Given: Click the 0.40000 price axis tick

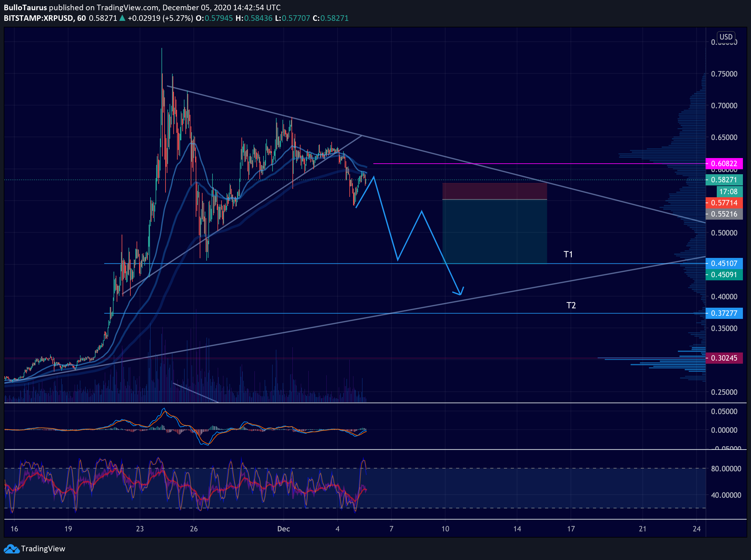Looking at the screenshot, I should click(x=724, y=296).
